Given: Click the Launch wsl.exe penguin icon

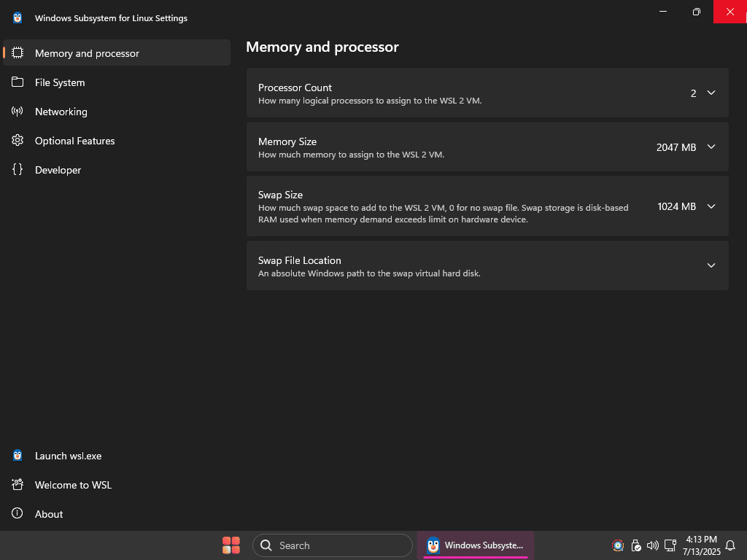Looking at the screenshot, I should coord(18,456).
